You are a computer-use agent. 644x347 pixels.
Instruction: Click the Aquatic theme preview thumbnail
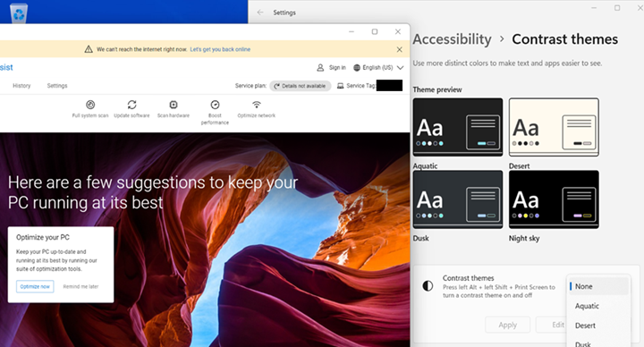(458, 127)
